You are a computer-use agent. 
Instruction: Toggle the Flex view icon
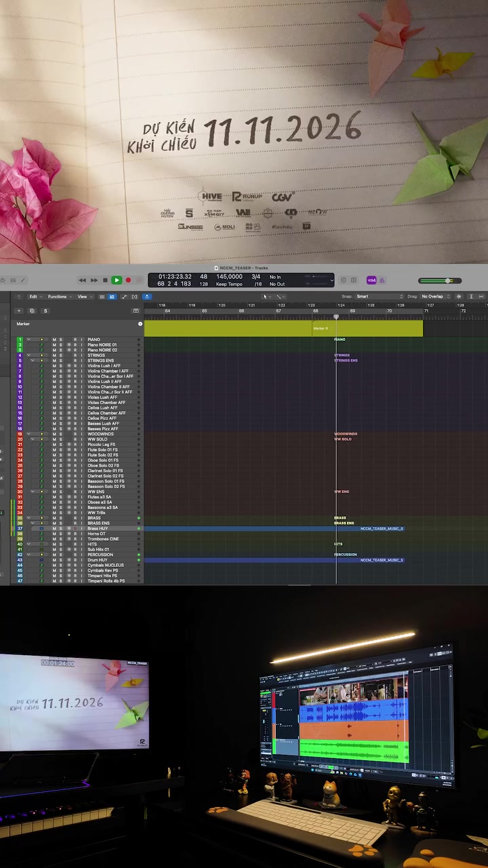134,296
